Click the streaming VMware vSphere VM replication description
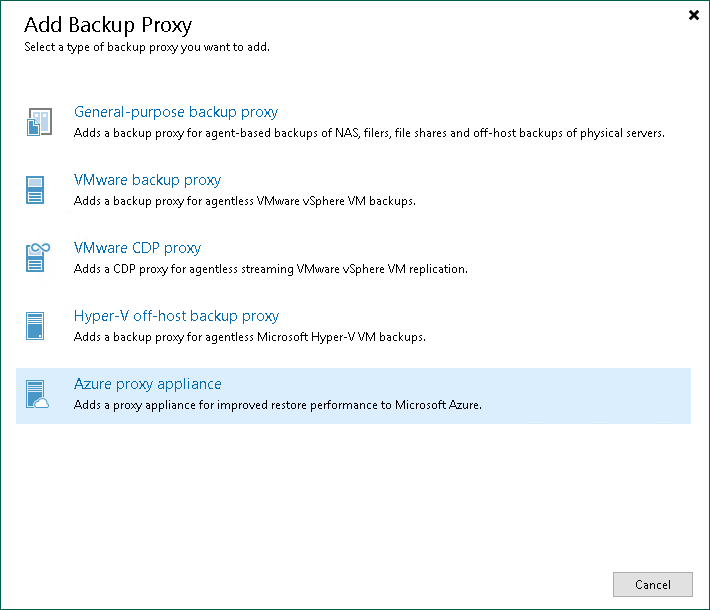Image resolution: width=710 pixels, height=610 pixels. tap(271, 269)
